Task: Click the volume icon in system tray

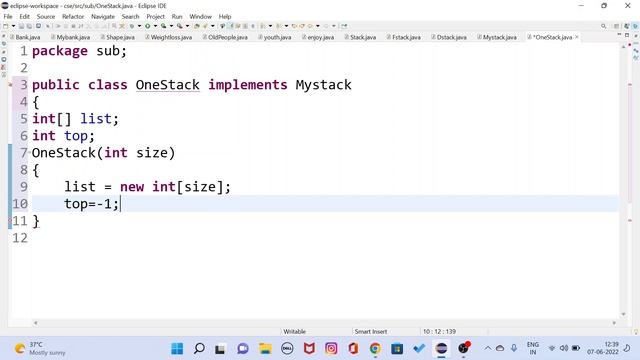Action: [564, 348]
